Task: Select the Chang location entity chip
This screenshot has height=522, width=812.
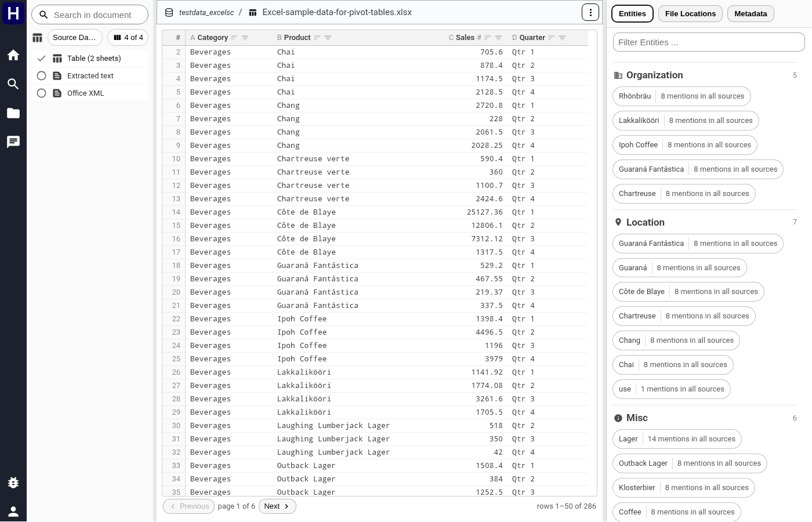Action: 676,340
